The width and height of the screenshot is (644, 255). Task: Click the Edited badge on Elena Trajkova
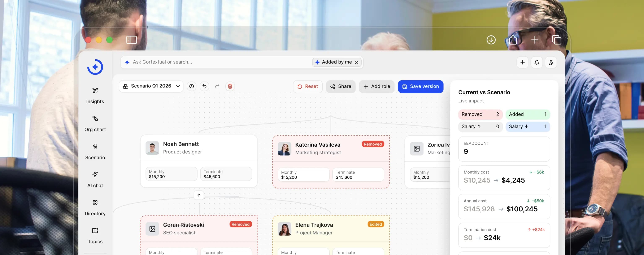point(376,224)
